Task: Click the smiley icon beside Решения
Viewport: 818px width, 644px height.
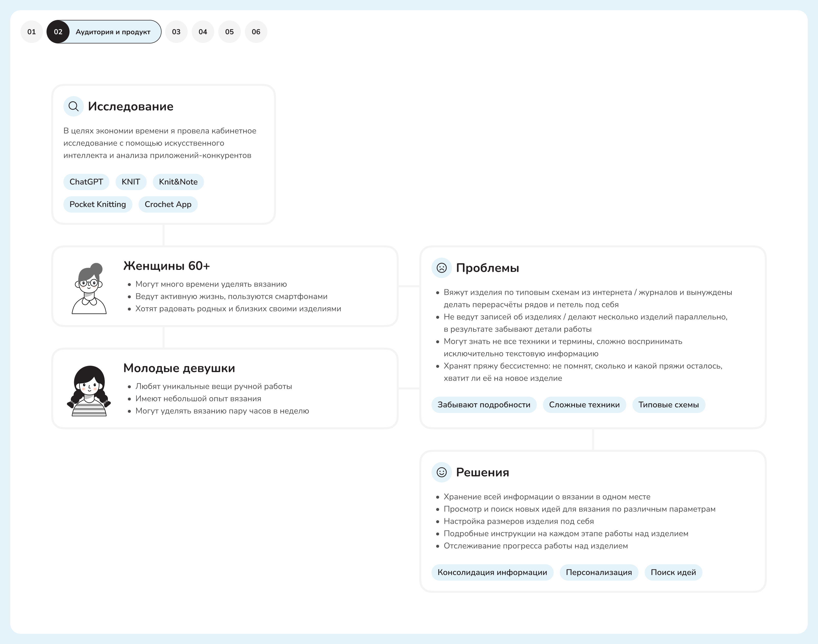Action: [441, 472]
